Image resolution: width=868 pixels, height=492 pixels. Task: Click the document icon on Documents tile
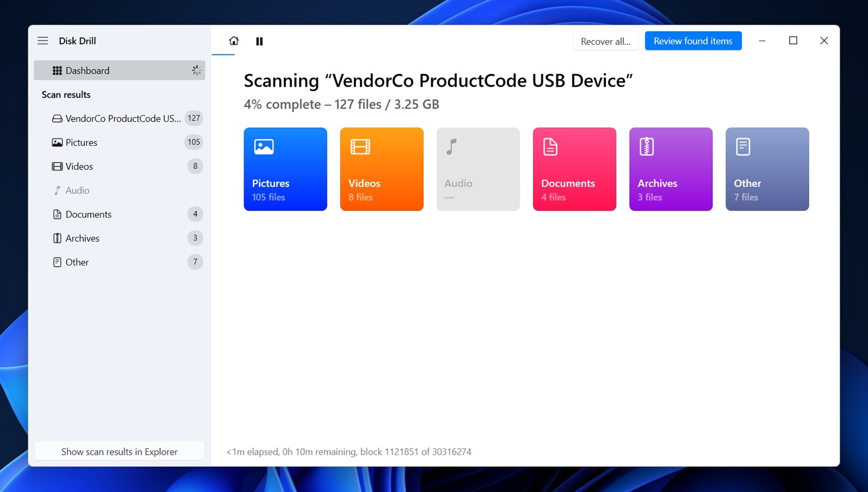tap(550, 147)
